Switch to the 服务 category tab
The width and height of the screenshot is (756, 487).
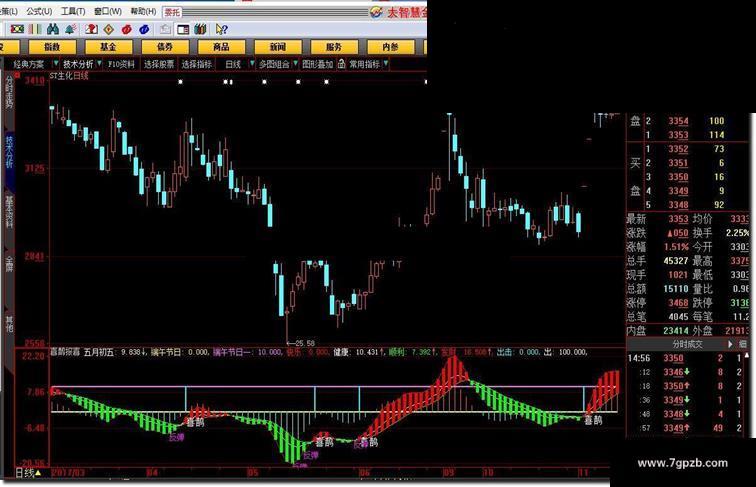[x=334, y=47]
